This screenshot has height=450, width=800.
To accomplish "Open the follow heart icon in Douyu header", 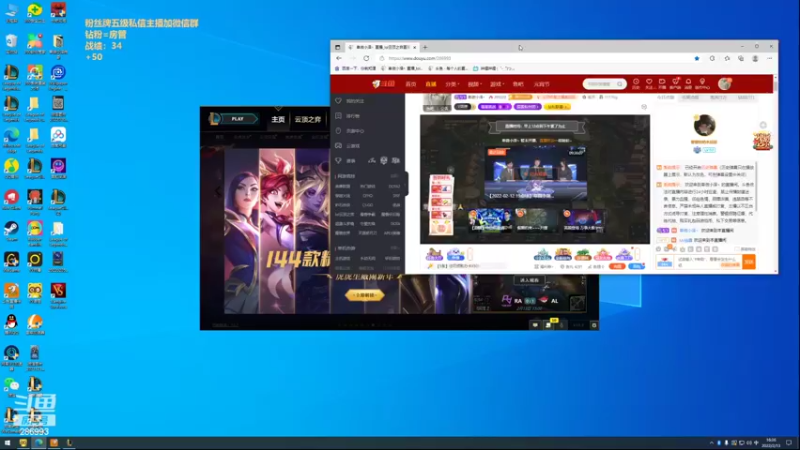I will pos(649,83).
